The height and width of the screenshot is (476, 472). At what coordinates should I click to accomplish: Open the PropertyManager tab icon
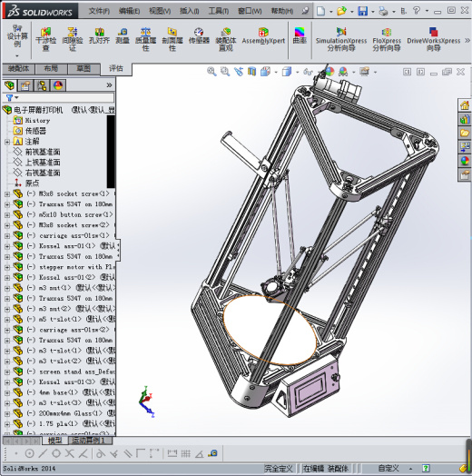tap(25, 85)
